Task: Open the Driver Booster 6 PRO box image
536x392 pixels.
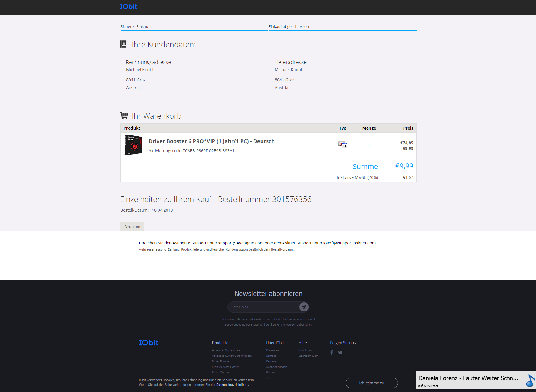Action: click(x=134, y=145)
